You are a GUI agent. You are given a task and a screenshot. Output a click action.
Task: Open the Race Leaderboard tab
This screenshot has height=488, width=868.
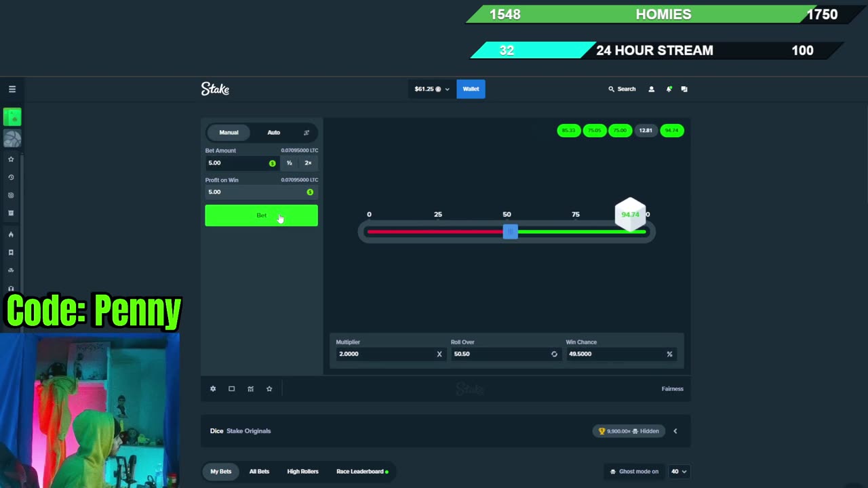[x=362, y=471]
